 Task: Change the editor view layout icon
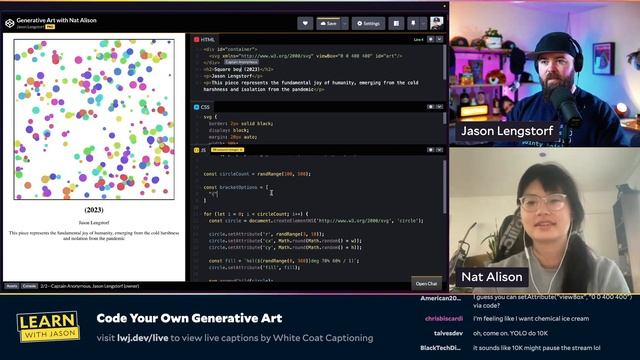(396, 23)
